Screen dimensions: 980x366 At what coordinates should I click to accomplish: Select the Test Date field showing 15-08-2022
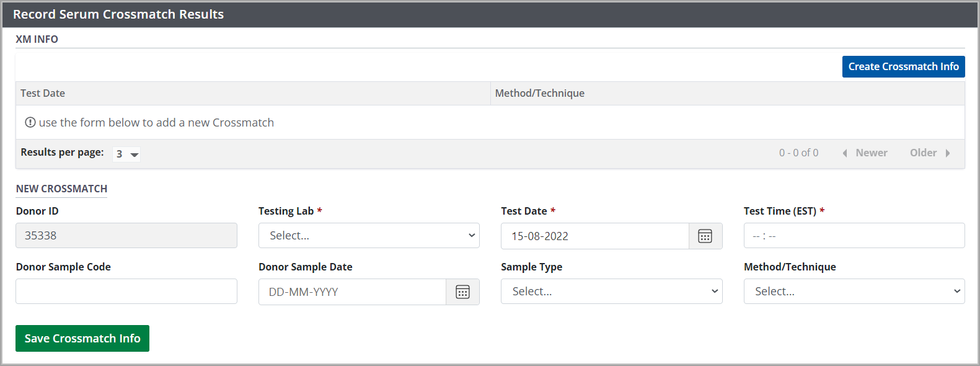click(x=594, y=236)
